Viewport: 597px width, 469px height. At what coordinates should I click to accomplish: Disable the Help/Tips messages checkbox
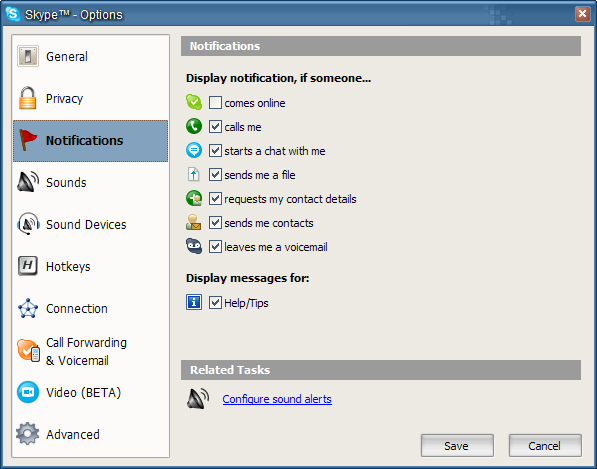[x=215, y=303]
